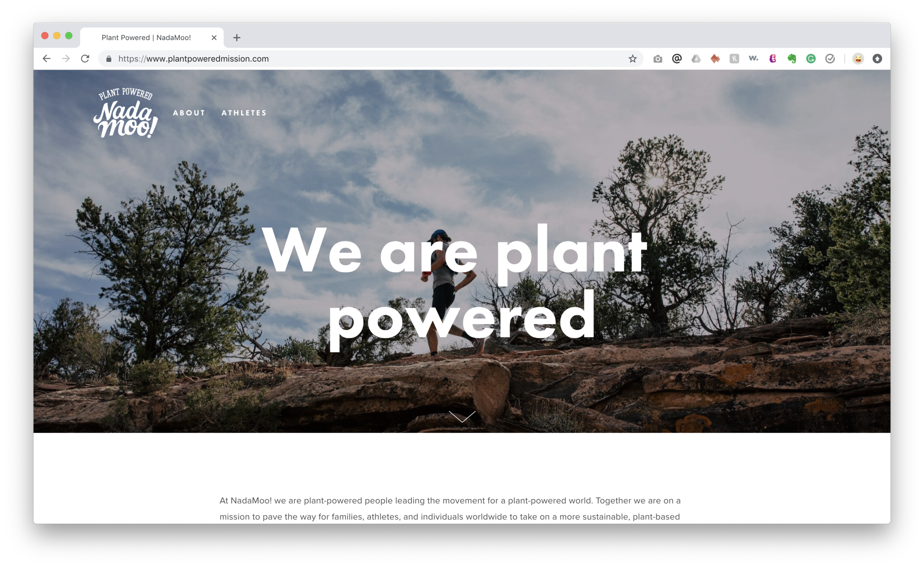Open the ABOUT navigation item
Screen dimensions: 924x568
tap(189, 113)
